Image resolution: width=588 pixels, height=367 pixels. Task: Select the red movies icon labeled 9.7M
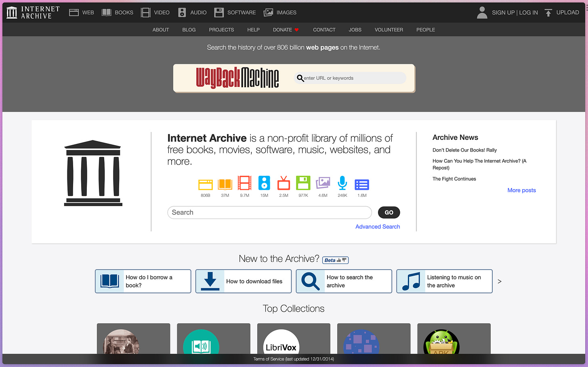pyautogui.click(x=245, y=183)
